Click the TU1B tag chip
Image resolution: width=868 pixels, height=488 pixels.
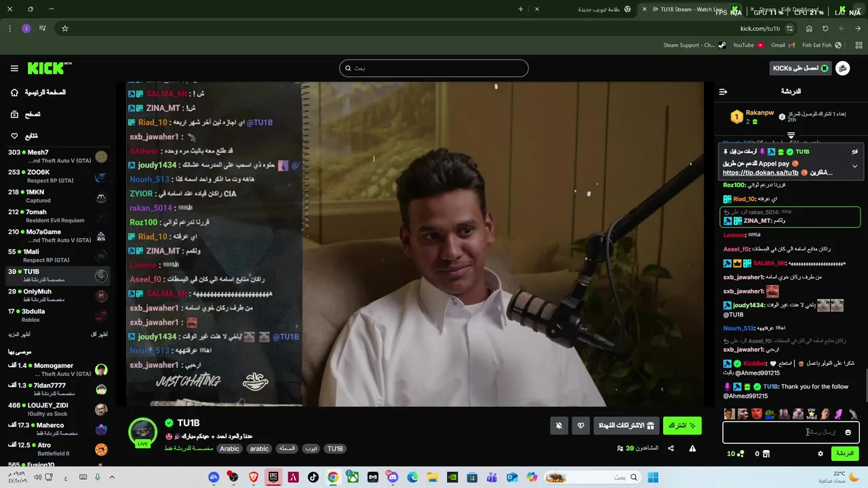pos(335,449)
